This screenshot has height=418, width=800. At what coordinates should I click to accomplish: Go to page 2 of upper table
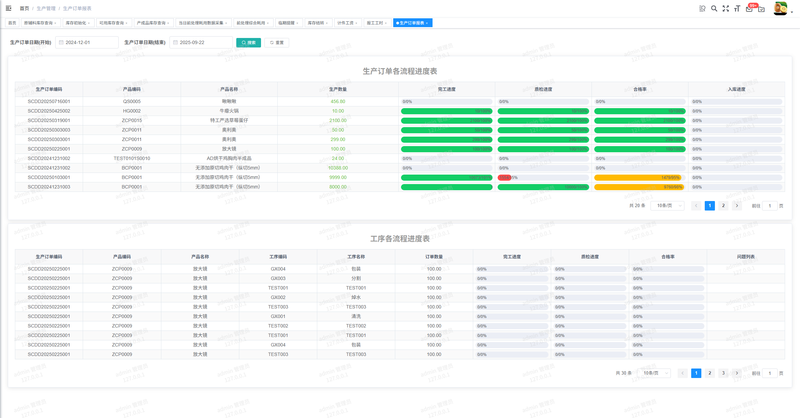tap(723, 205)
